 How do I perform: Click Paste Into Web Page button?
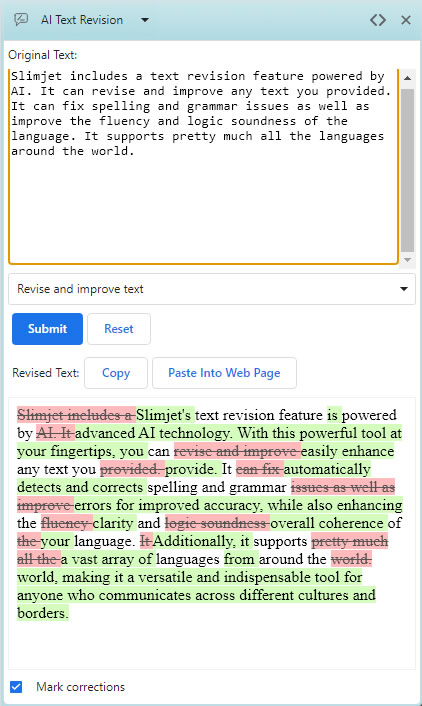tap(224, 373)
